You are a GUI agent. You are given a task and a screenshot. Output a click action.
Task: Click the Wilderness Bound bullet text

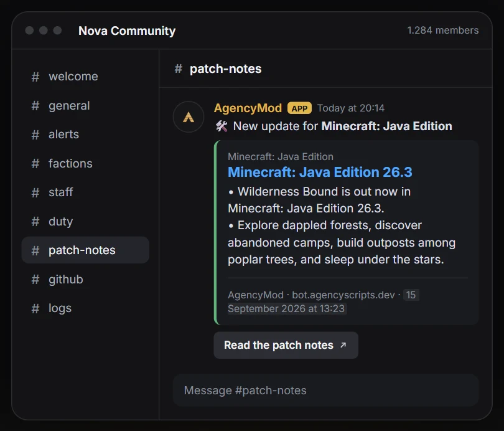coord(319,200)
